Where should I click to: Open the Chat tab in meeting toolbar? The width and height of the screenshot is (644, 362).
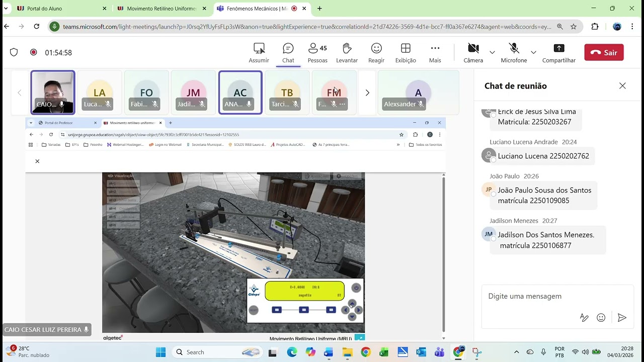[x=288, y=53]
